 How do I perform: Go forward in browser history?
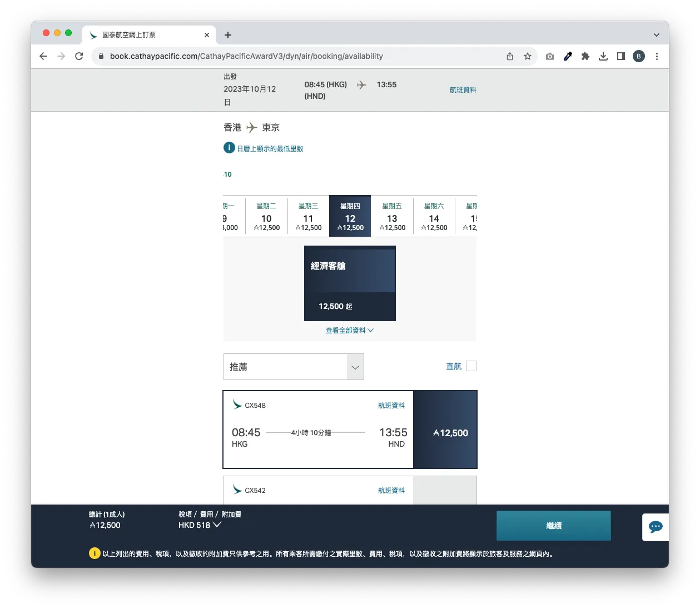click(x=61, y=56)
